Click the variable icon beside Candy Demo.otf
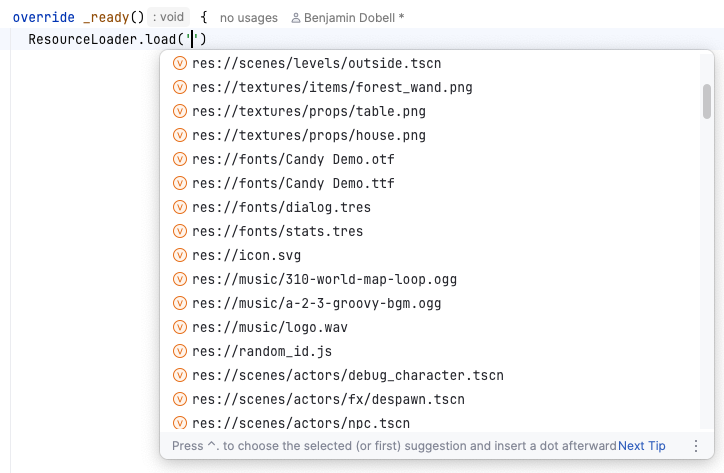This screenshot has height=473, width=724. pyautogui.click(x=180, y=159)
